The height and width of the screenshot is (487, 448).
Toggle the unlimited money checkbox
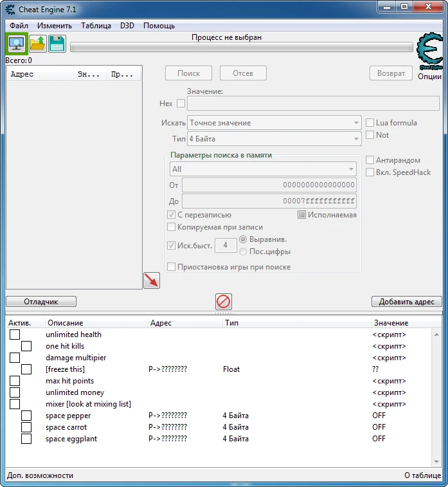click(15, 392)
